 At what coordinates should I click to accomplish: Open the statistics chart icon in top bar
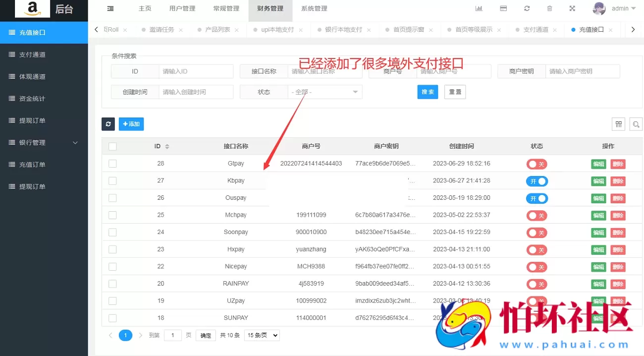pyautogui.click(x=479, y=8)
